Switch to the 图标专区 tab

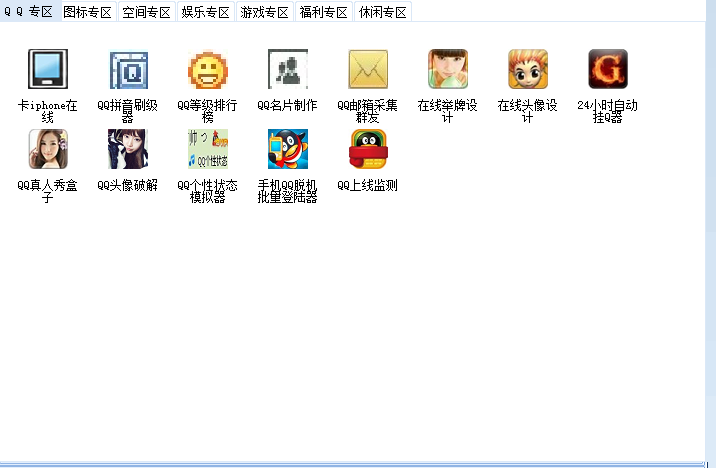tap(88, 12)
